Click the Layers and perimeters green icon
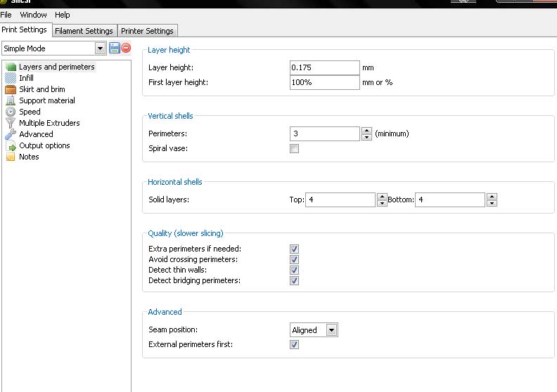557x392 pixels. tap(11, 67)
